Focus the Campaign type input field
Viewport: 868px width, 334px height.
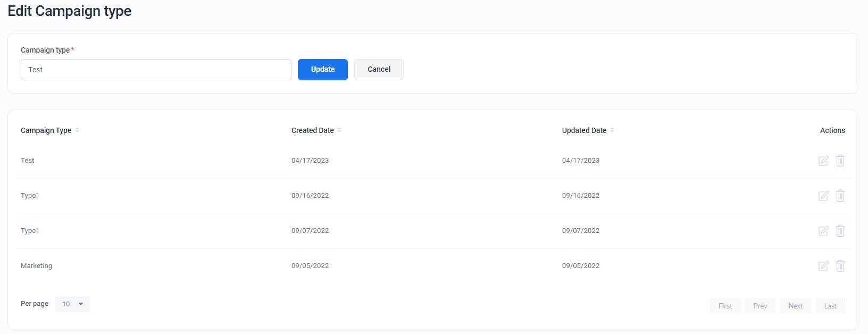tap(156, 70)
